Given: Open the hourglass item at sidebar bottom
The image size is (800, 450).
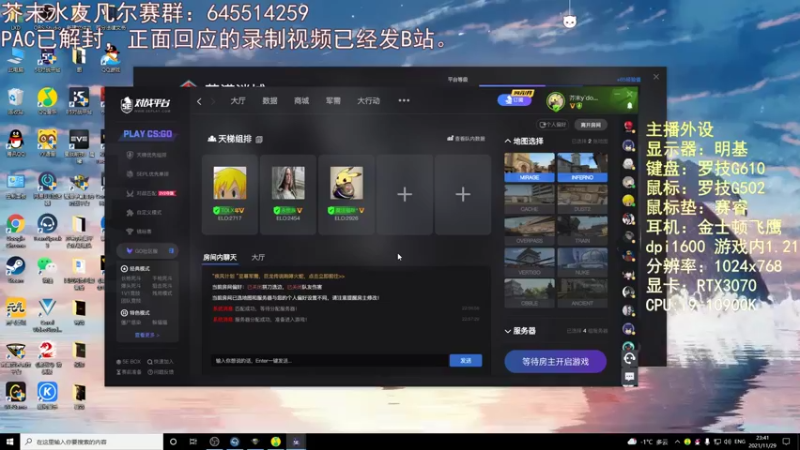Looking at the screenshot, I should tap(129, 372).
